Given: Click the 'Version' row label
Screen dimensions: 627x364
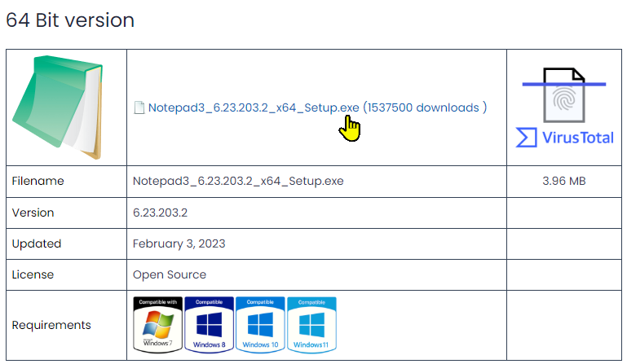Looking at the screenshot, I should (x=33, y=213).
